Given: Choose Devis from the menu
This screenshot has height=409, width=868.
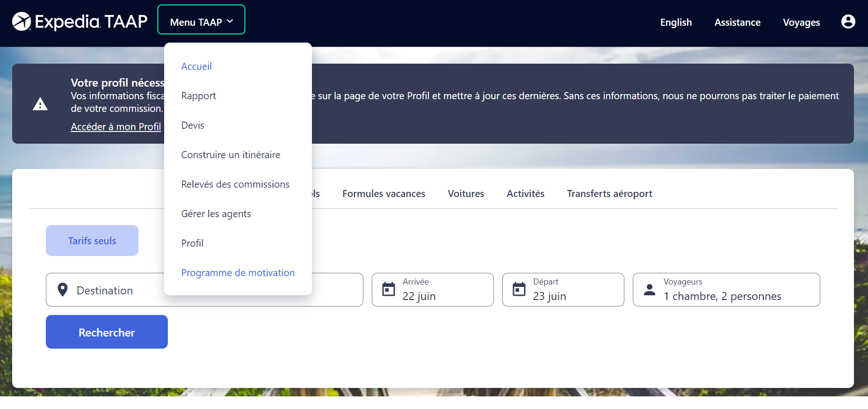Looking at the screenshot, I should point(193,125).
